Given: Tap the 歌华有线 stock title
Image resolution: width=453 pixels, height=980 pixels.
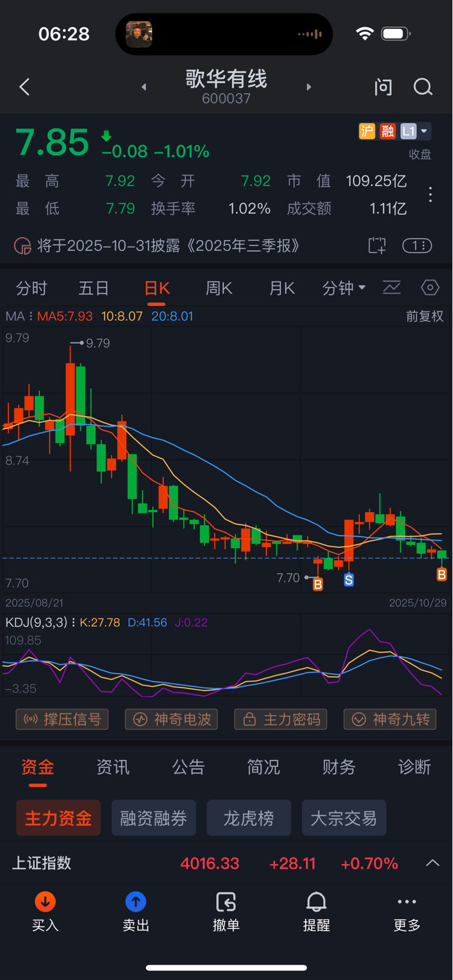Looking at the screenshot, I should 226,79.
